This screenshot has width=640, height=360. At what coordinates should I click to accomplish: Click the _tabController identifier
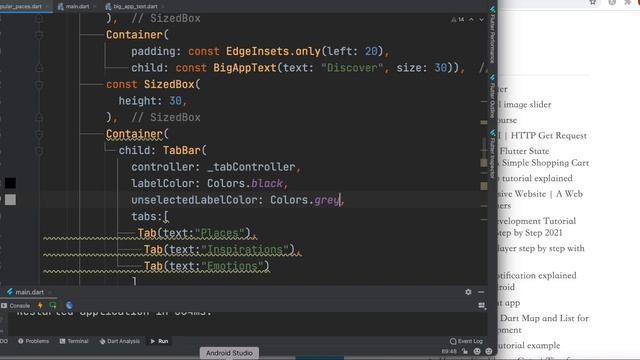(251, 167)
